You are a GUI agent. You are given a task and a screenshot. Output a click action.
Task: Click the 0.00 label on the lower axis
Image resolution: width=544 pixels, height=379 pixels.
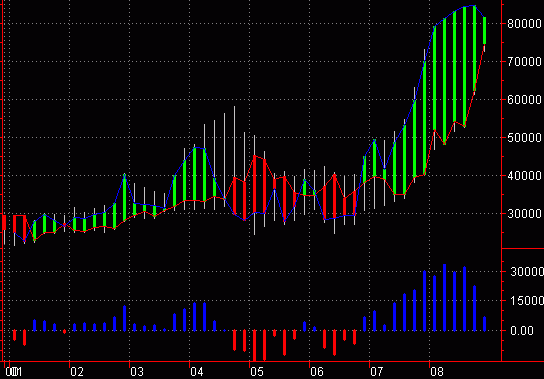click(522, 330)
